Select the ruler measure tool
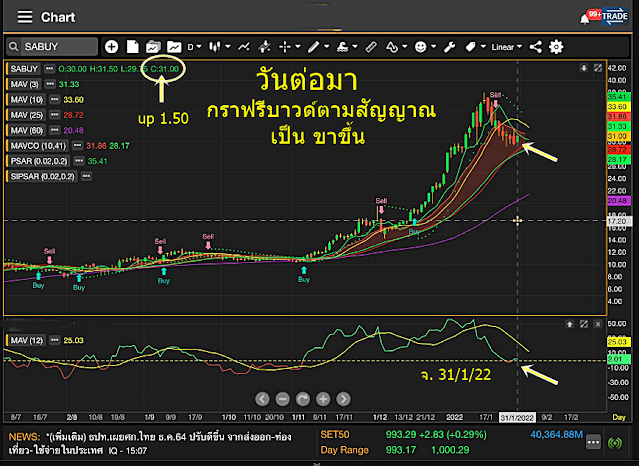 371,47
